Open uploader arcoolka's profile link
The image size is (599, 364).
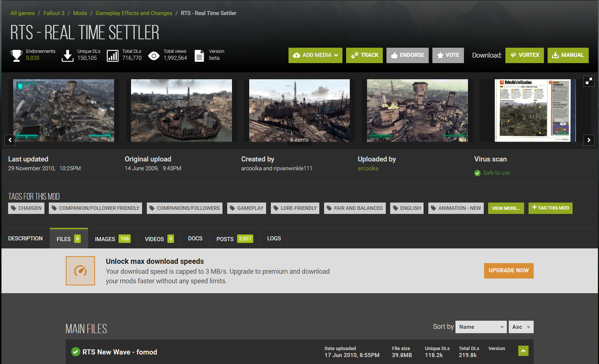(x=368, y=168)
